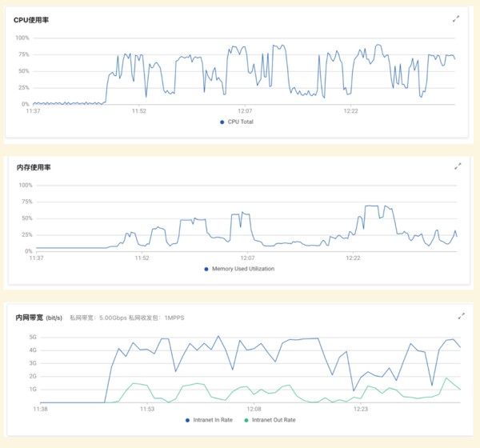This screenshot has width=480, height=448.
Task: Expand the CPU usage chart fullscreen
Action: (456, 19)
